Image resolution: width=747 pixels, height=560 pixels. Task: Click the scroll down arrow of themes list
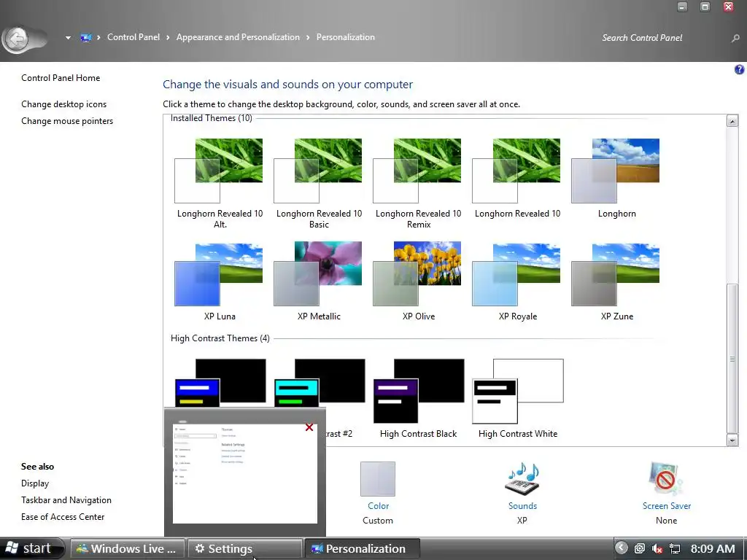732,440
